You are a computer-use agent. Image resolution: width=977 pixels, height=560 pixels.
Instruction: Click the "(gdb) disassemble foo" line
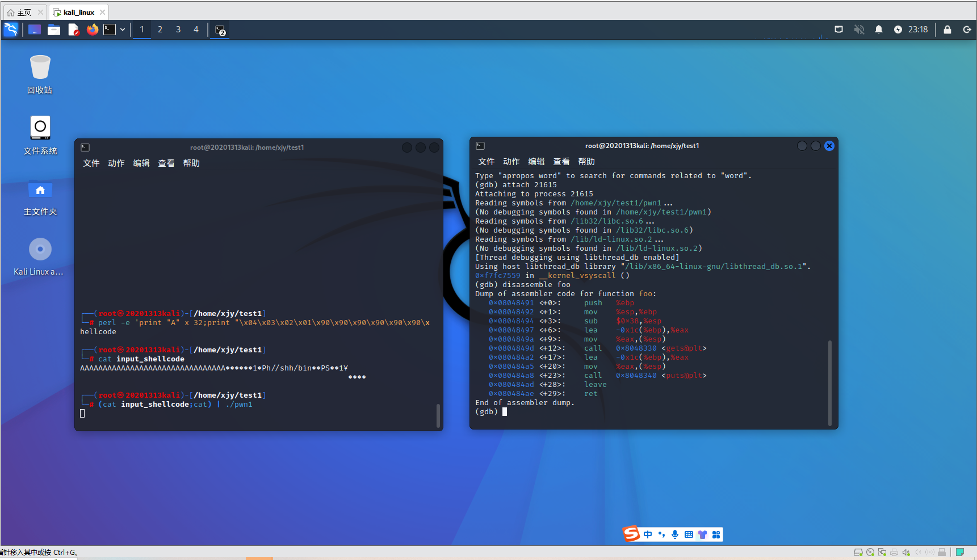click(523, 285)
